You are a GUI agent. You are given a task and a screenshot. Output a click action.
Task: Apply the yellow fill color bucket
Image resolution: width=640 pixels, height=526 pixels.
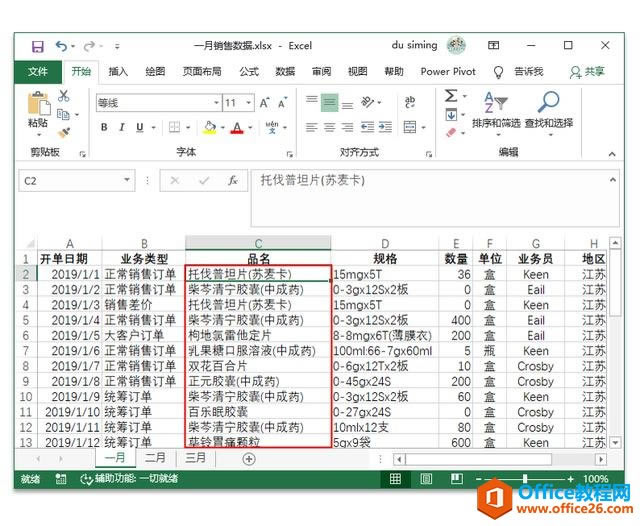click(x=210, y=127)
